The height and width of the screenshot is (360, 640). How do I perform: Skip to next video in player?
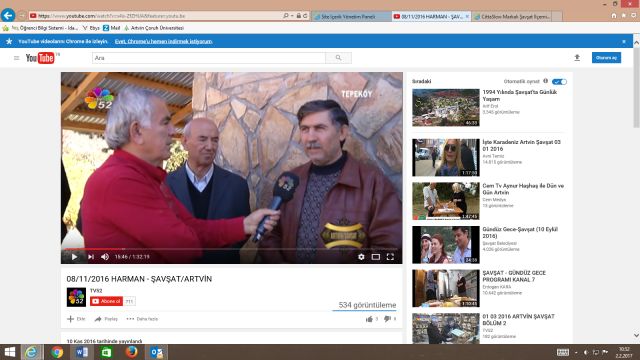tap(91, 257)
